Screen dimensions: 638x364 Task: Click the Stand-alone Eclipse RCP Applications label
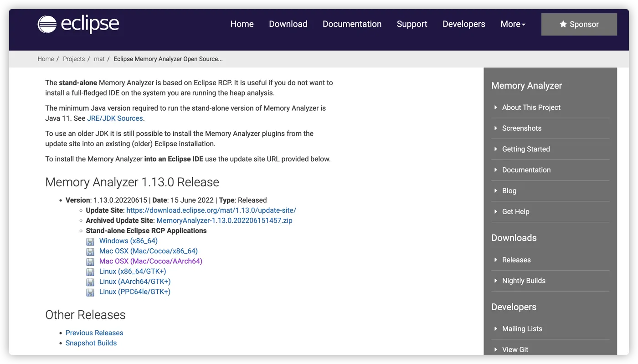146,231
